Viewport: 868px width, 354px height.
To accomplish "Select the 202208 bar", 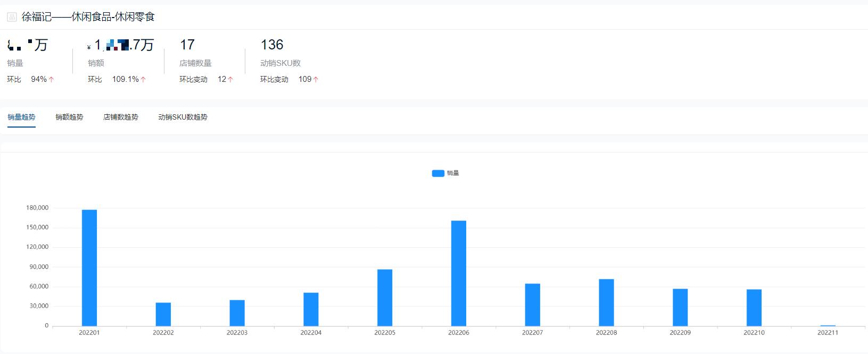I will pyautogui.click(x=606, y=302).
